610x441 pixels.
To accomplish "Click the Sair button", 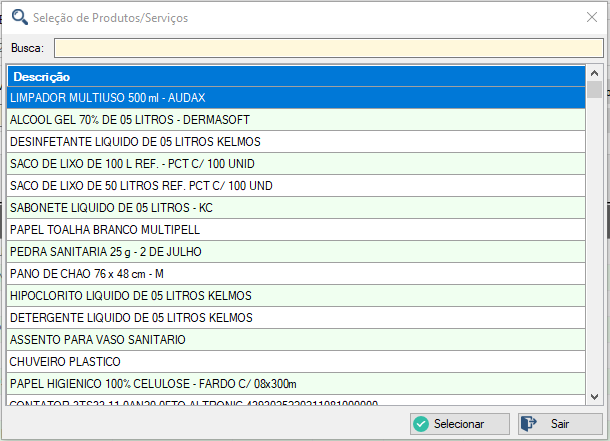I will 560,424.
